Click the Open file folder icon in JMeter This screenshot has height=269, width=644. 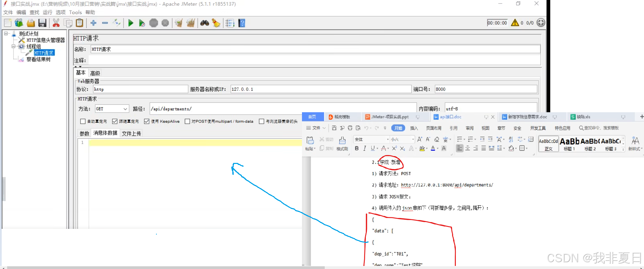click(31, 23)
